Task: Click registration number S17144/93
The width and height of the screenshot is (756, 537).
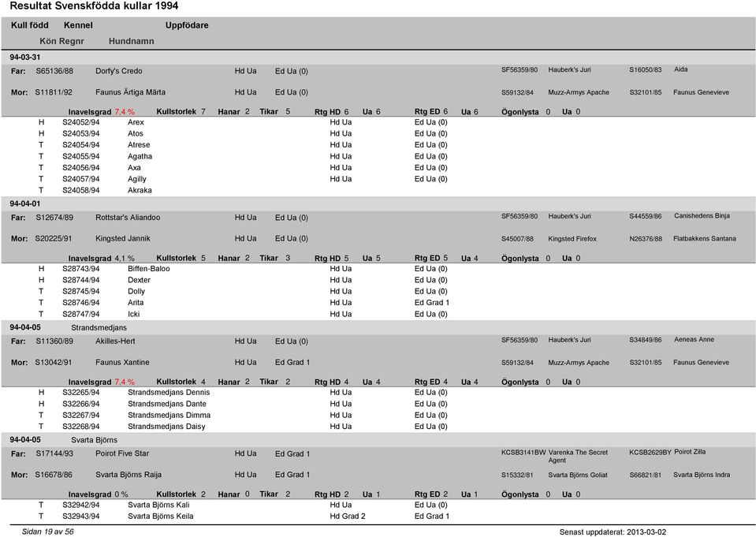Action: point(54,453)
